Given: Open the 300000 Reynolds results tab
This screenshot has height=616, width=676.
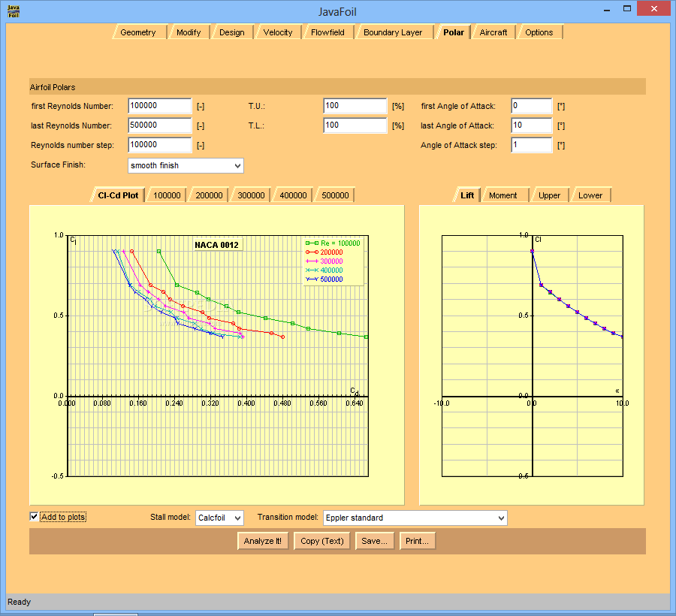Looking at the screenshot, I should tap(252, 195).
